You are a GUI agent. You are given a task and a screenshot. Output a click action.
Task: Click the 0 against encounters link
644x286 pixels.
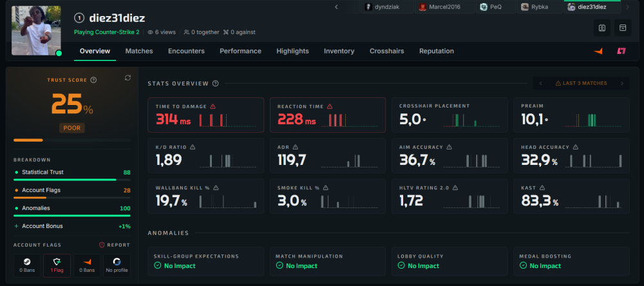click(240, 32)
